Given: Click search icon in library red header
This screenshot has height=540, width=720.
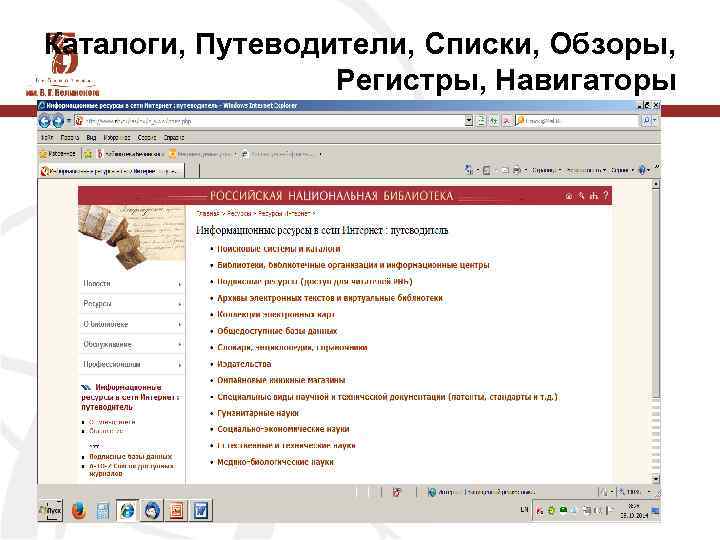Looking at the screenshot, I should pos(581,196).
